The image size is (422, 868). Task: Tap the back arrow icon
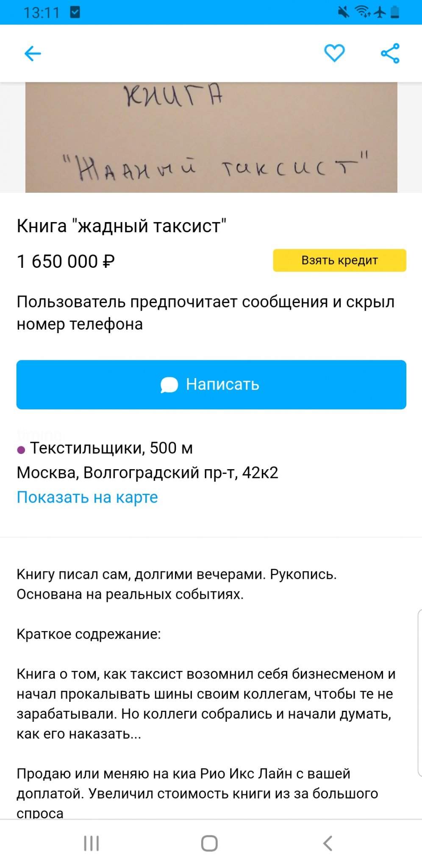(x=33, y=54)
